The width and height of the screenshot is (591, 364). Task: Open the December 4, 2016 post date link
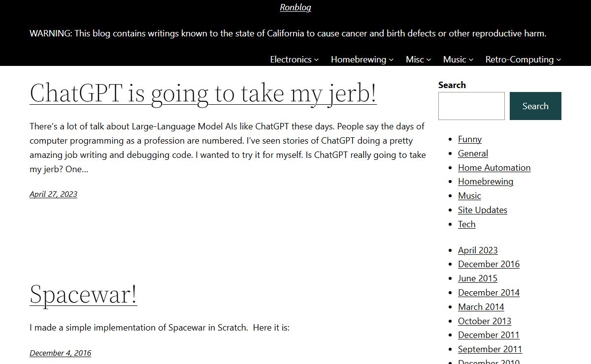(60, 353)
